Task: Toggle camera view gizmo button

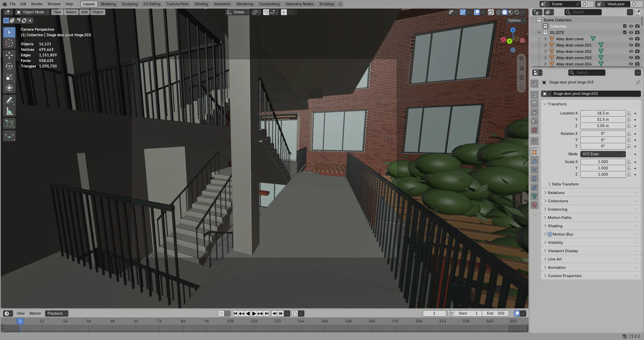Action: 522,78
